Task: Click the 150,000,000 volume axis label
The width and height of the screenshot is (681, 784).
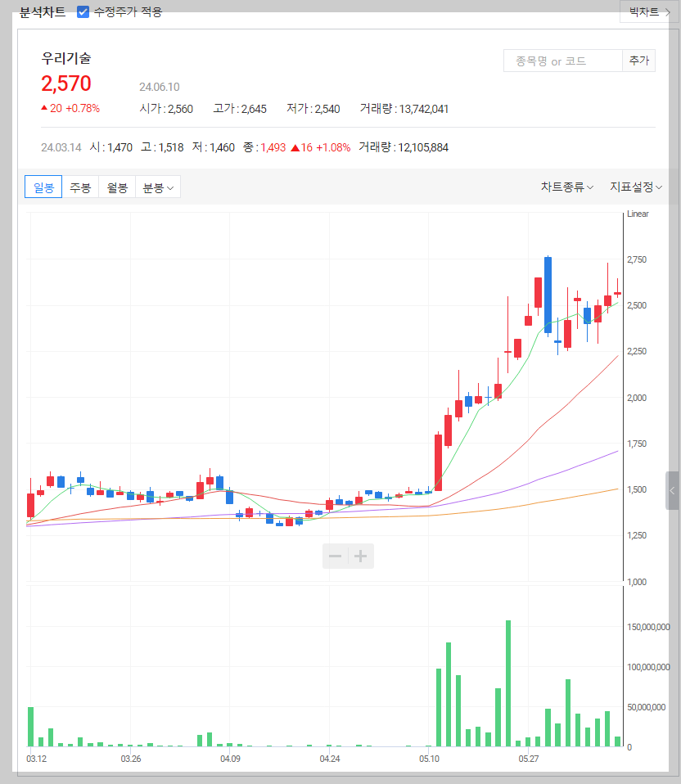Action: point(648,627)
